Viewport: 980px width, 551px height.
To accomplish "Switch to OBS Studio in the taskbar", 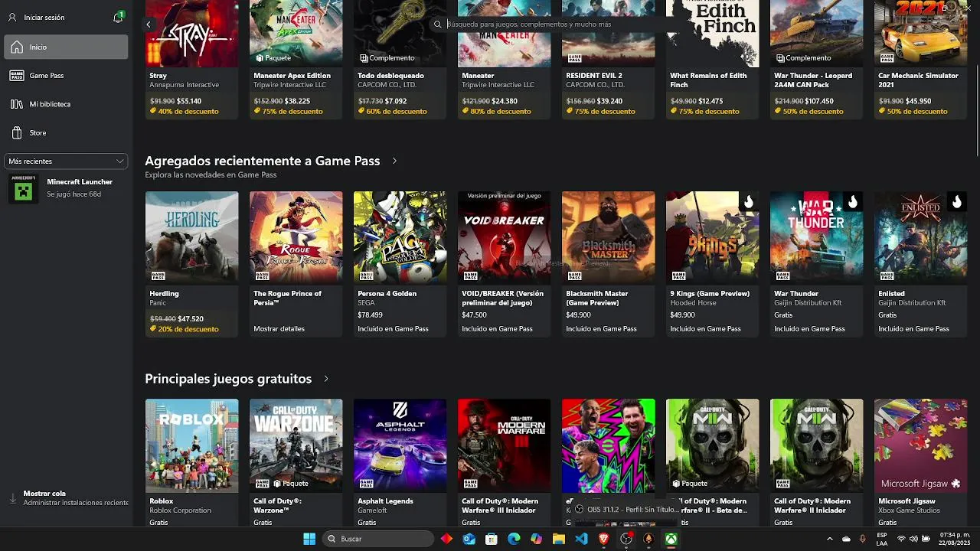I will pyautogui.click(x=626, y=539).
